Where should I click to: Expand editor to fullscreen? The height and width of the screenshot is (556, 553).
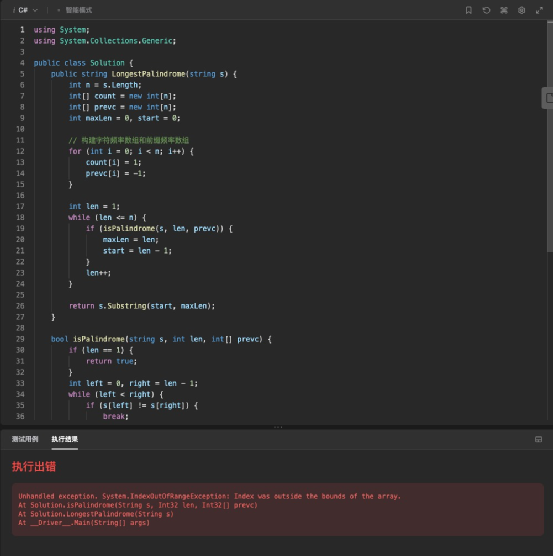(539, 10)
